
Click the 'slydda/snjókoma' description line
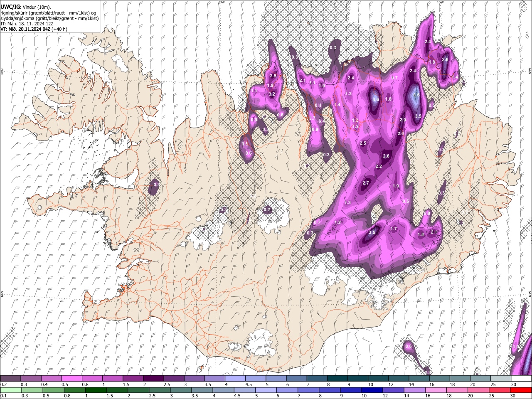[x=49, y=18]
